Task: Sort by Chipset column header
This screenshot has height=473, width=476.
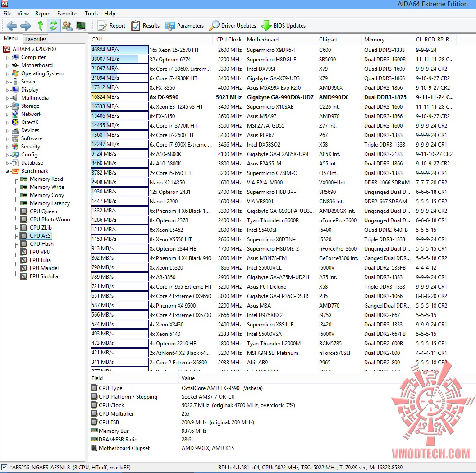Action: pos(339,40)
